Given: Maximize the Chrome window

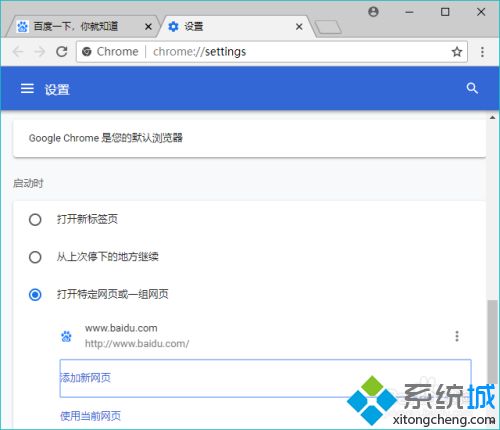Looking at the screenshot, I should point(445,12).
